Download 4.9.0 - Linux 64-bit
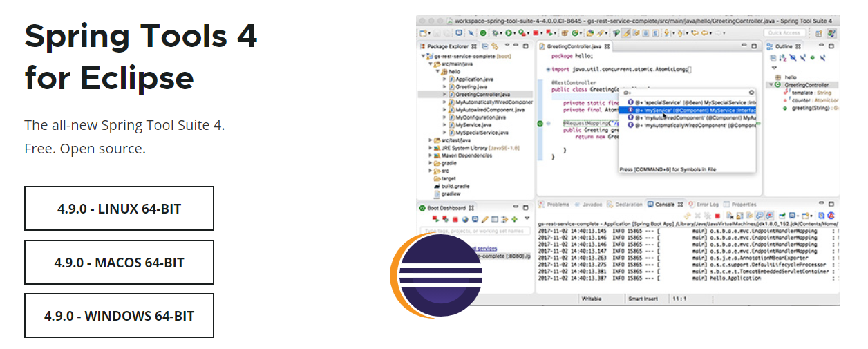 click(x=119, y=208)
